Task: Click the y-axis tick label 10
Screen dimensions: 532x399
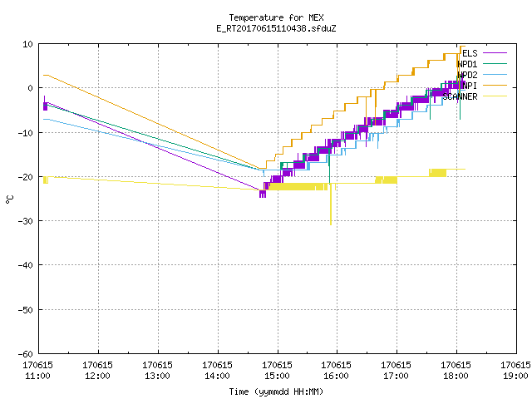Action: pyautogui.click(x=27, y=44)
